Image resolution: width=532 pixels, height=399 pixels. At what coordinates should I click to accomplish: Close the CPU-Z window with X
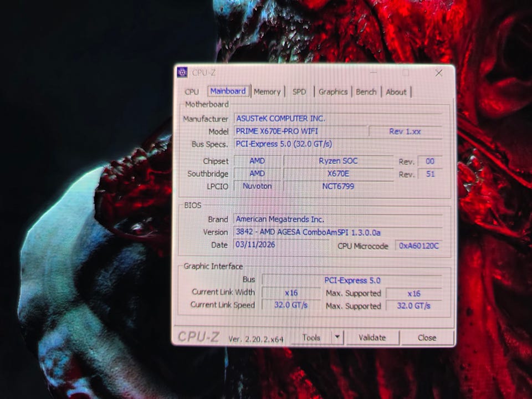point(439,73)
